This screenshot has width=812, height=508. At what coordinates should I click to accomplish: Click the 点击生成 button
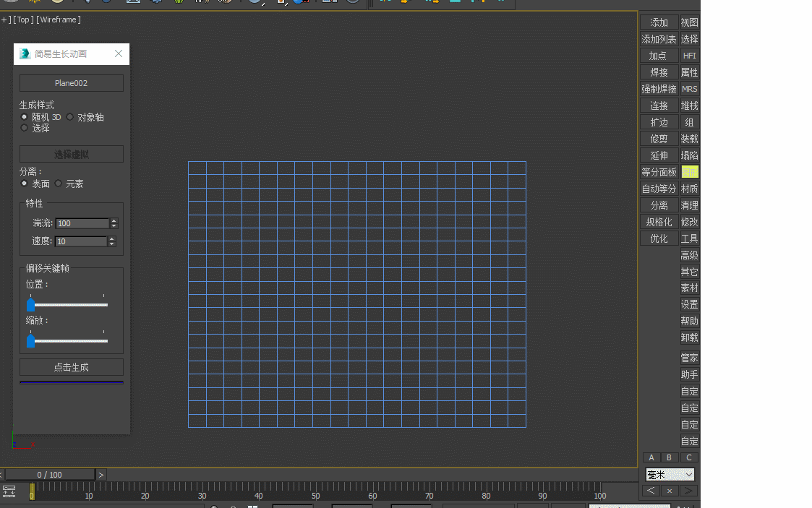pyautogui.click(x=72, y=367)
